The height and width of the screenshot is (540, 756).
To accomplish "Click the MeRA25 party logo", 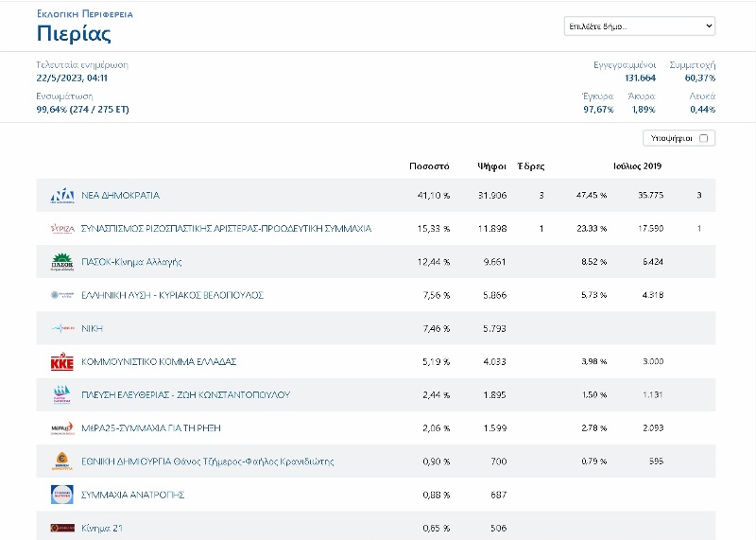I will click(62, 428).
